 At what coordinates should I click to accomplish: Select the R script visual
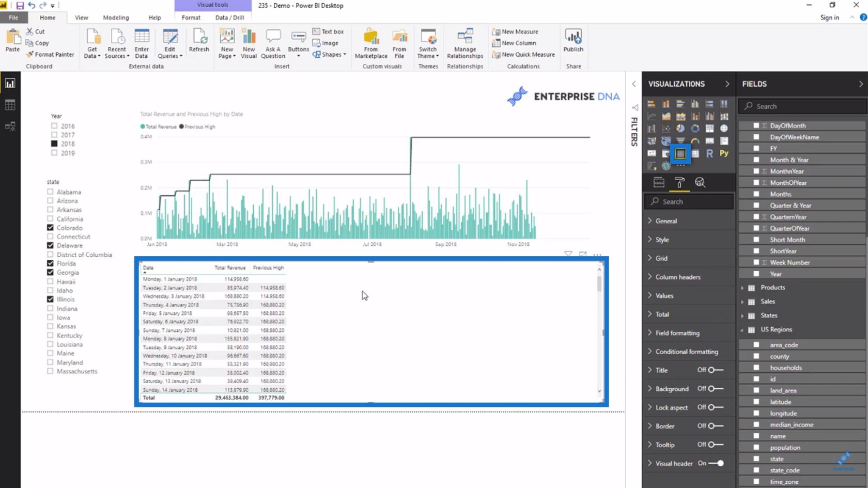[709, 153]
